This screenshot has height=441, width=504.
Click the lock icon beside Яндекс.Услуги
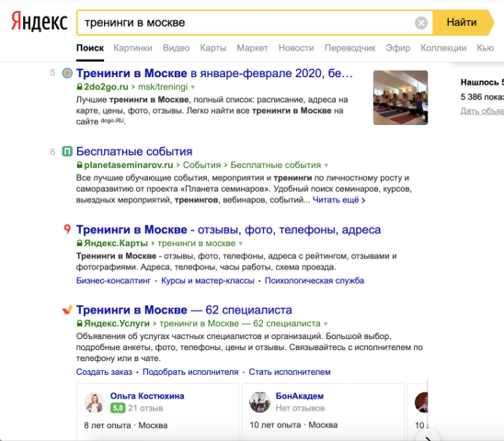pos(79,323)
